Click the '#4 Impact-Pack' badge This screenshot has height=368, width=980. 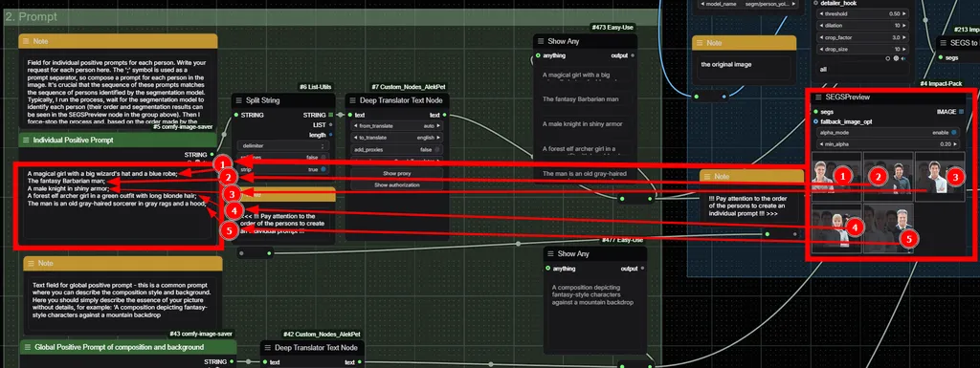[x=940, y=83]
